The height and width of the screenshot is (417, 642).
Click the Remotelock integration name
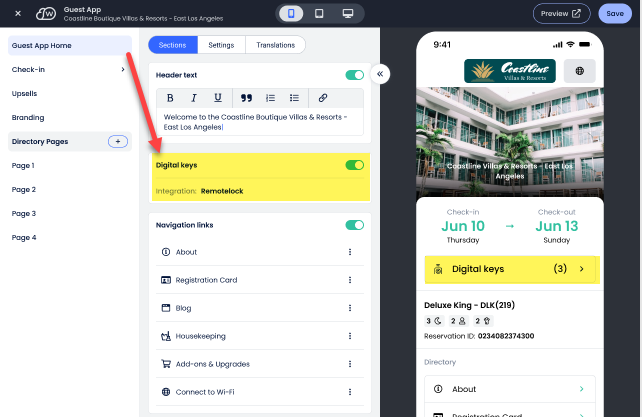coord(222,191)
